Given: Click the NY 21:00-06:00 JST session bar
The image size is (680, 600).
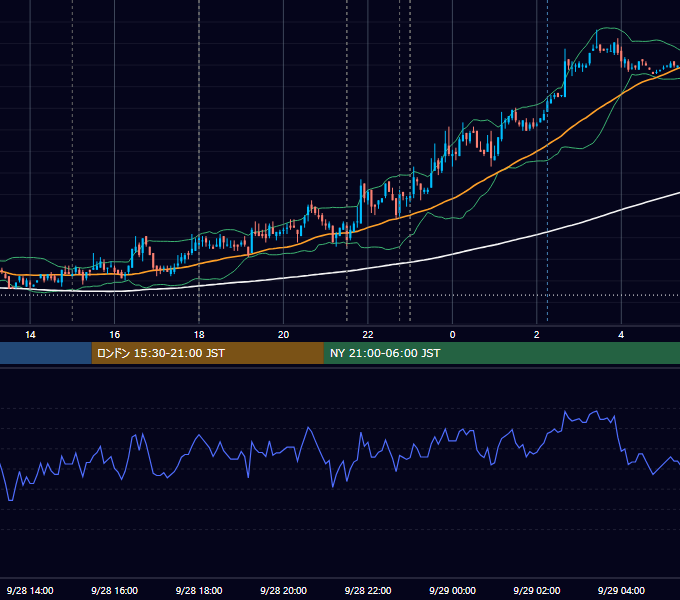Looking at the screenshot, I should 502,353.
